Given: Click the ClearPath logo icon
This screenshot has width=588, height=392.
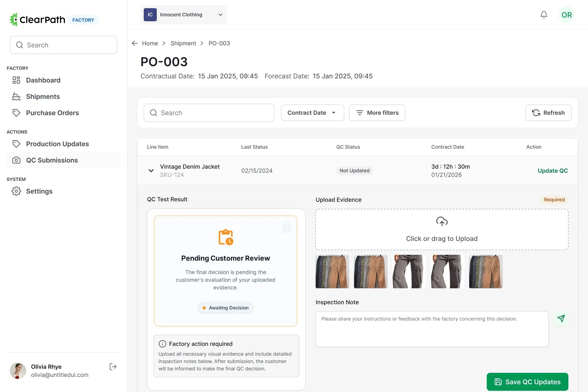Looking at the screenshot, I should pyautogui.click(x=13, y=20).
